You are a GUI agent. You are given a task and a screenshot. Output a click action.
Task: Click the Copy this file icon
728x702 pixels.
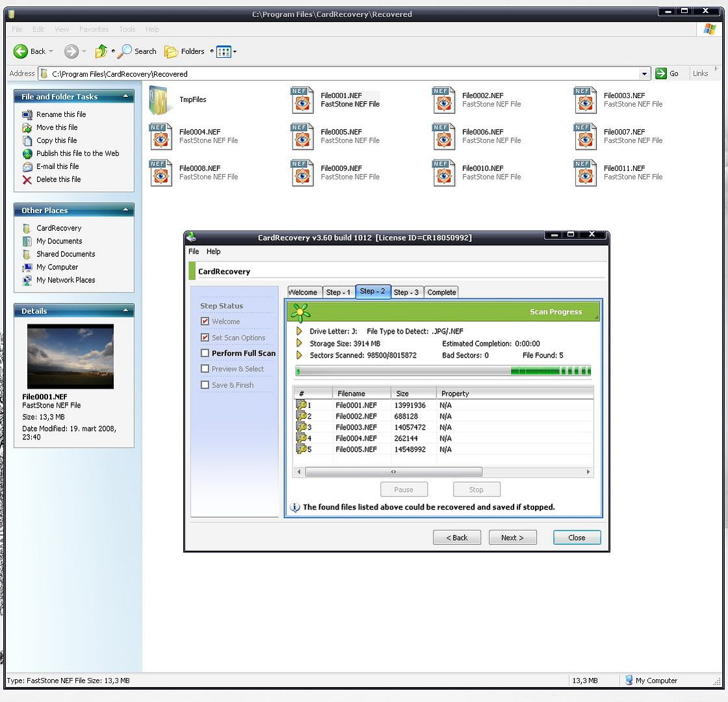[x=27, y=140]
